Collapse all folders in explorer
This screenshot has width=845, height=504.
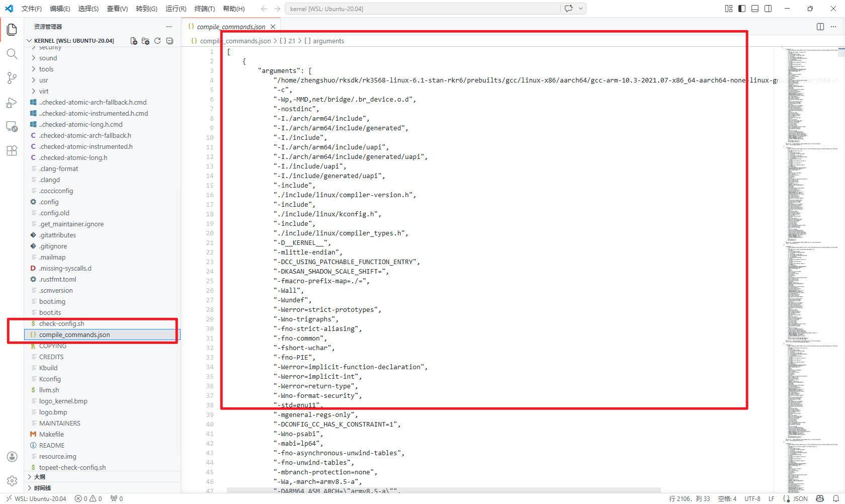(x=170, y=41)
